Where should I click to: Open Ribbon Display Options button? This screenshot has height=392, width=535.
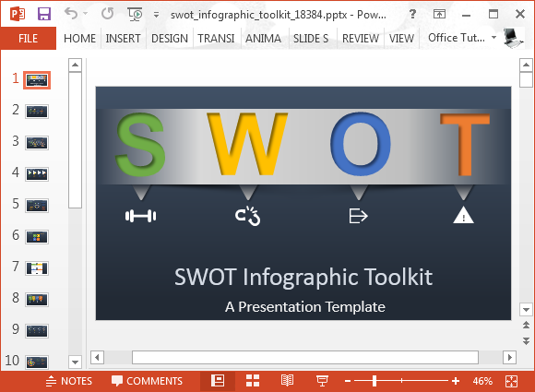[x=439, y=14]
